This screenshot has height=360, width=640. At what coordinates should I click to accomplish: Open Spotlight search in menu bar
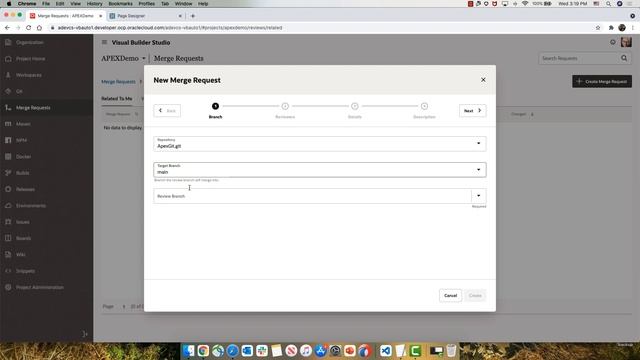[x=608, y=4]
